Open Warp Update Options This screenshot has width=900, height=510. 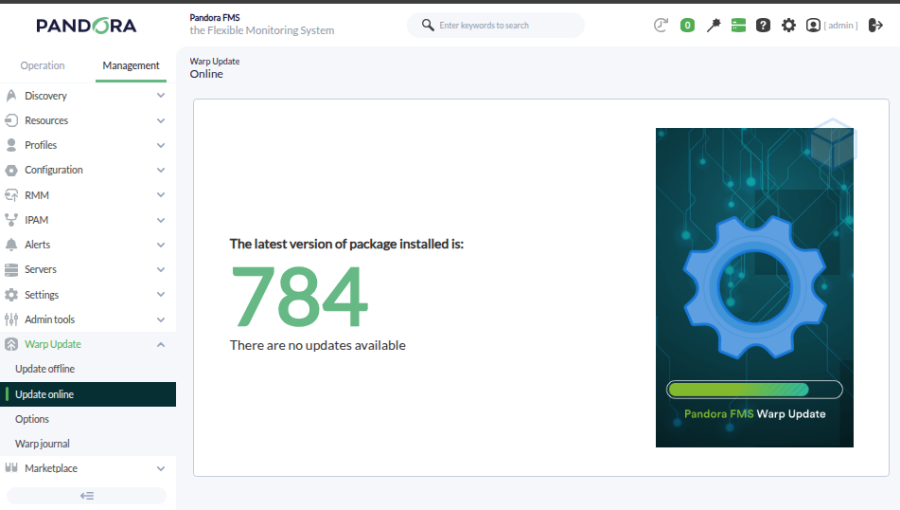32,419
